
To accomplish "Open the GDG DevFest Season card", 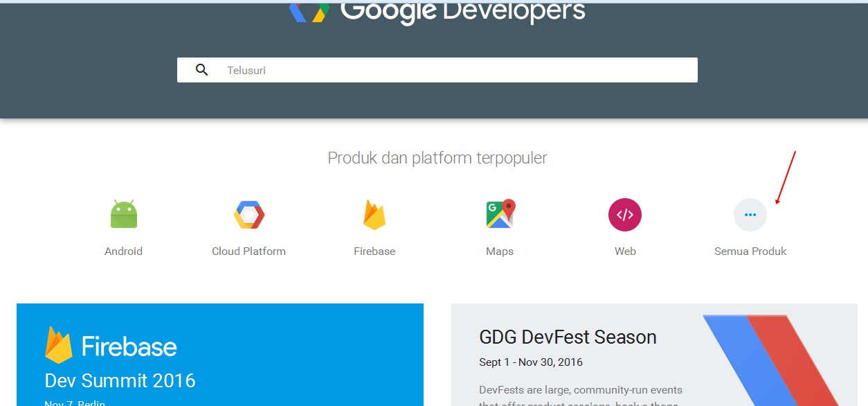I will tap(654, 355).
